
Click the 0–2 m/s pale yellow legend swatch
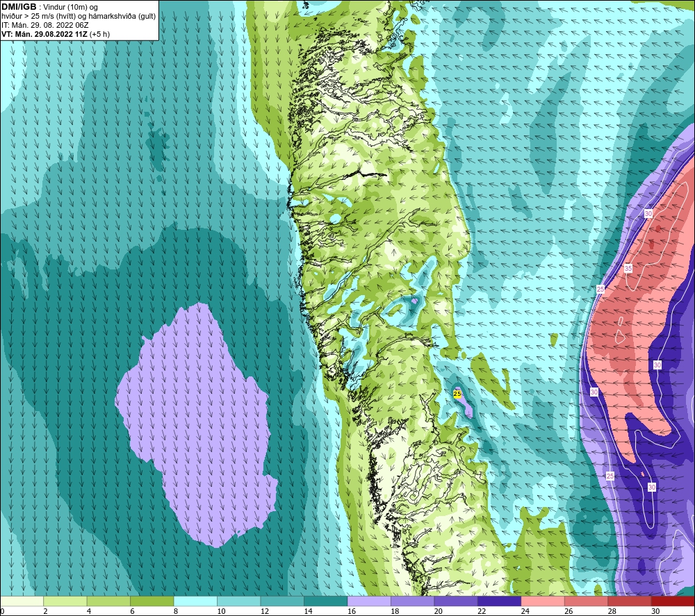click(22, 601)
